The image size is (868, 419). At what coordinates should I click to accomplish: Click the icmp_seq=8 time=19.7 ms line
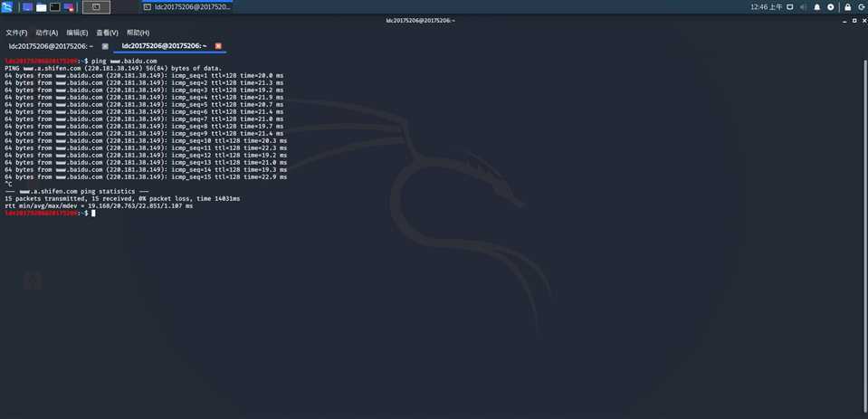[x=144, y=126]
